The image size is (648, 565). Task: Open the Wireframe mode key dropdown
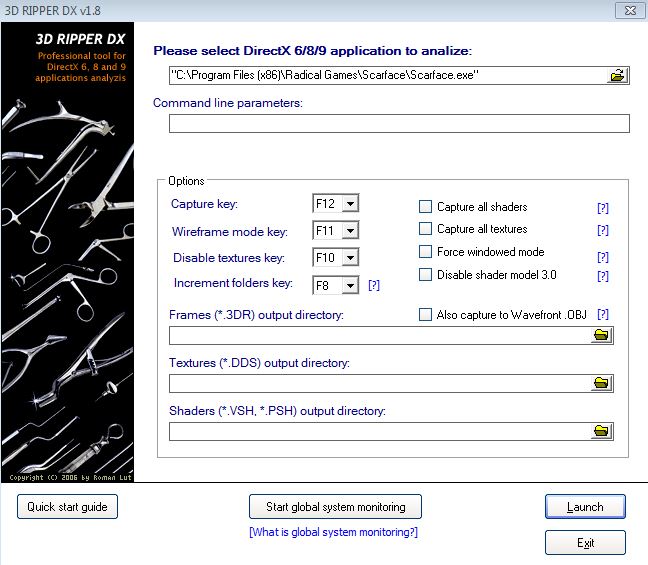[x=349, y=231]
